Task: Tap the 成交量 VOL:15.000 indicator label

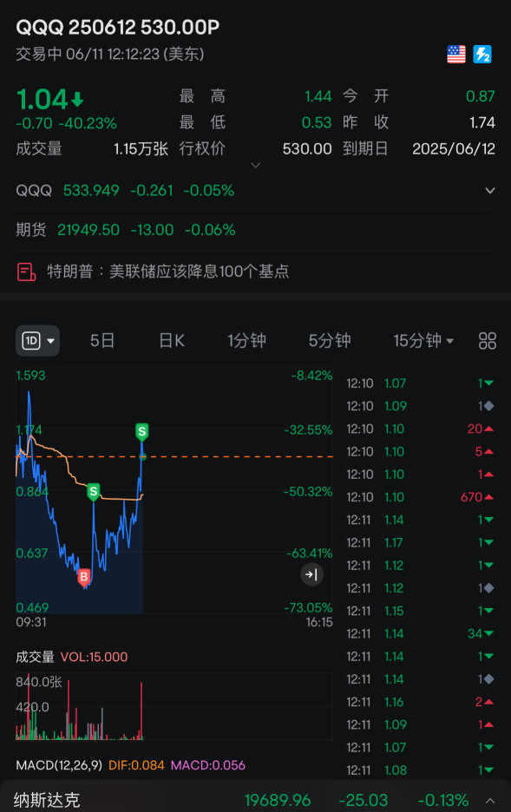Action: (x=72, y=658)
